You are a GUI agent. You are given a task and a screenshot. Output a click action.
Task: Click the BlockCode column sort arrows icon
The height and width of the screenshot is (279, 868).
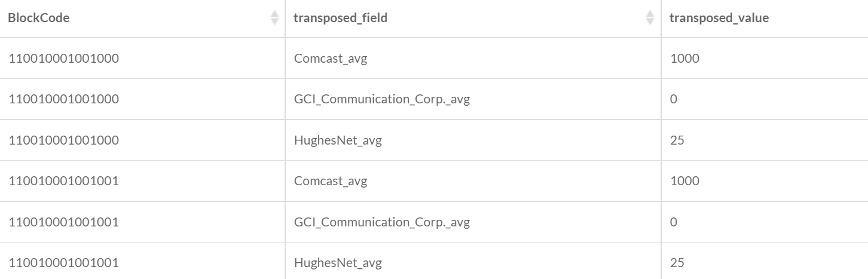click(274, 18)
